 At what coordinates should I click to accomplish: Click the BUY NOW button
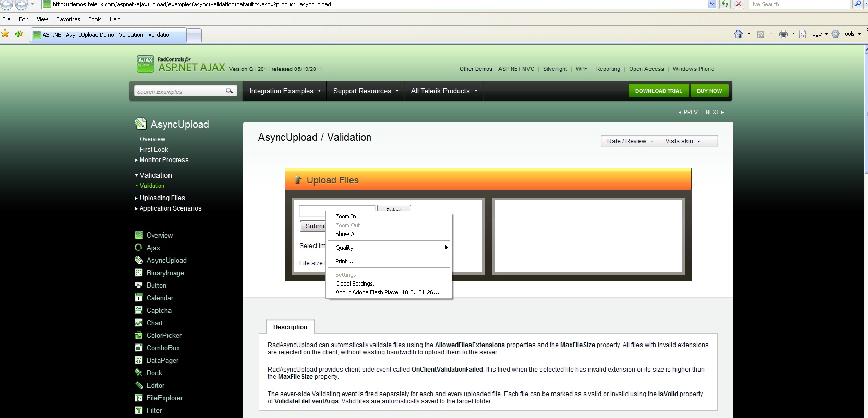point(709,91)
